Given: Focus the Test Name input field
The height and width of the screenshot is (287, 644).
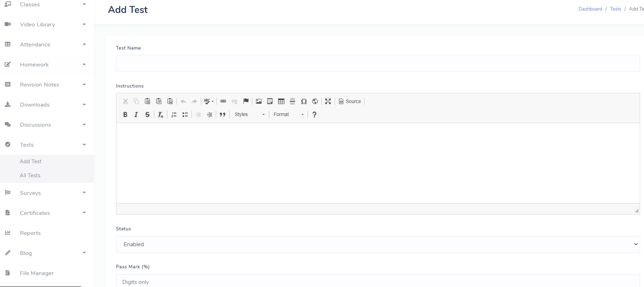Looking at the screenshot, I should coord(378,63).
